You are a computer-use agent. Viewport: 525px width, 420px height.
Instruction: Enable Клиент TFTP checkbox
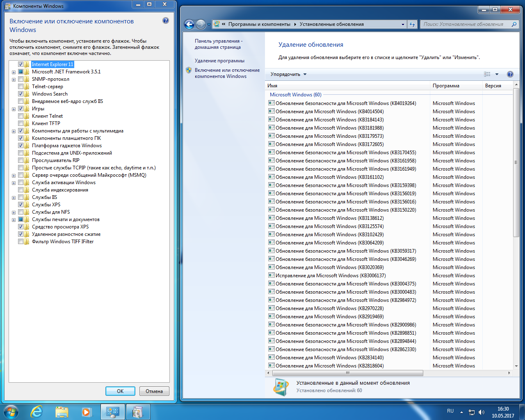pos(21,123)
